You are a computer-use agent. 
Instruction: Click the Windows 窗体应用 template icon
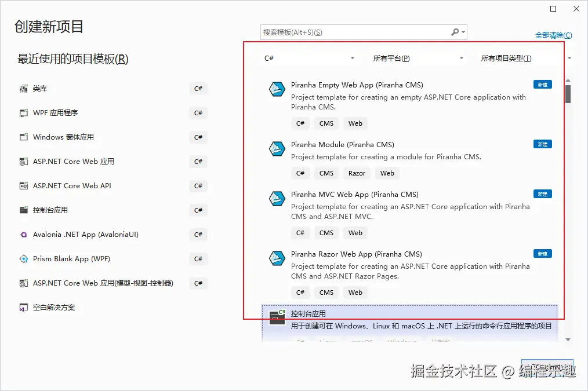24,137
